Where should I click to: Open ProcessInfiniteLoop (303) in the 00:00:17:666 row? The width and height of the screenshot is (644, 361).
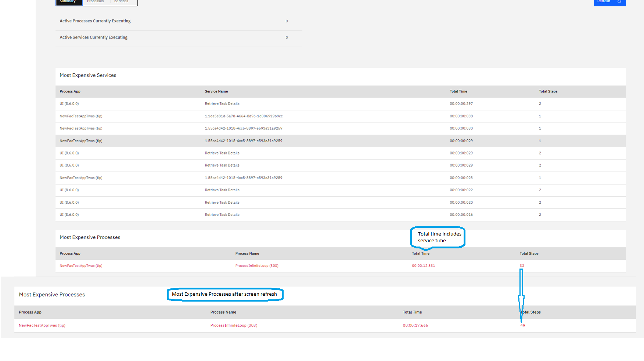[234, 326]
